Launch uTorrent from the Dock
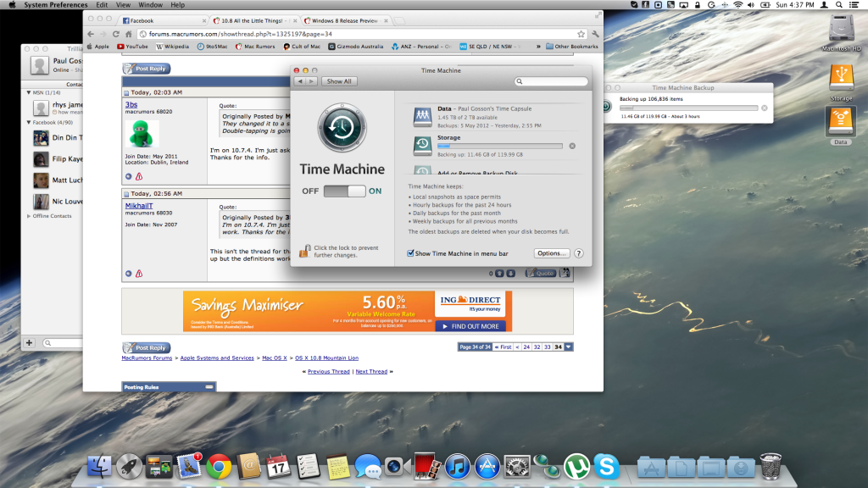Image resolution: width=868 pixels, height=488 pixels. (x=576, y=467)
